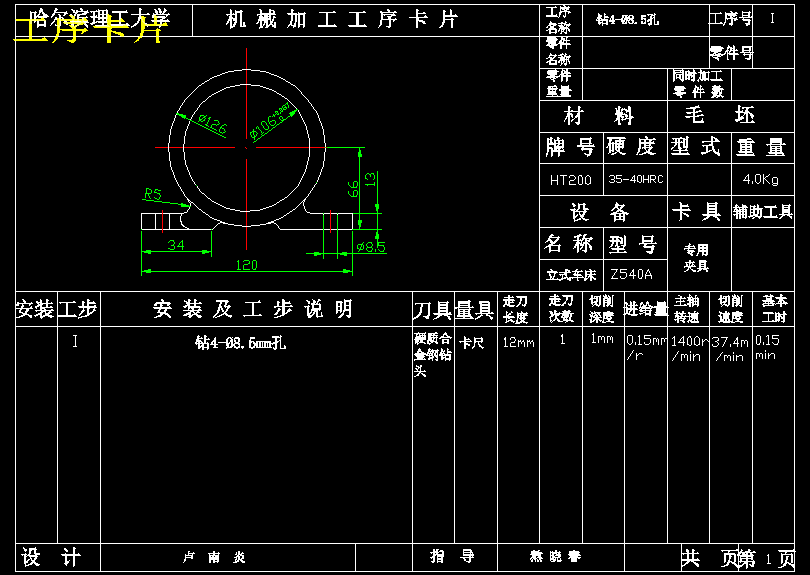Select the 切削速度 column header

click(730, 309)
